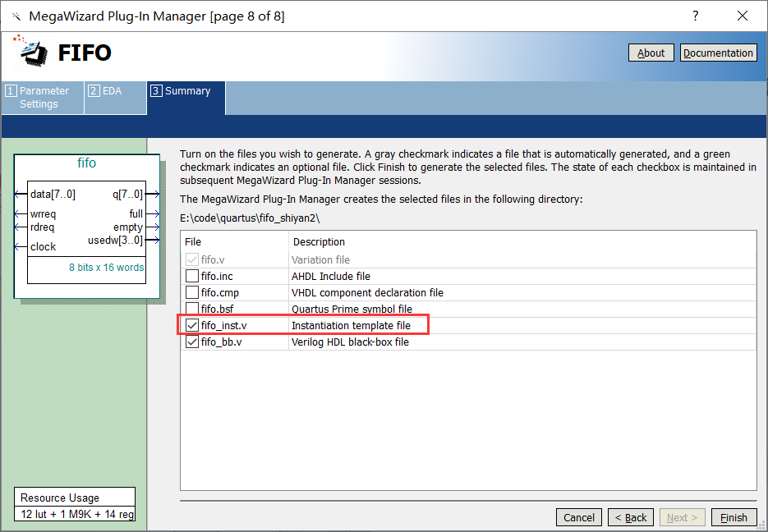This screenshot has height=532, width=768.
Task: Enable the fifo.bsf symbol file checkbox
Action: pos(192,309)
